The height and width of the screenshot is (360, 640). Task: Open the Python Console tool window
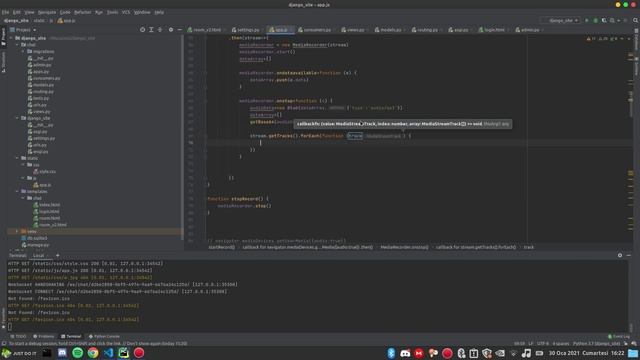point(104,336)
